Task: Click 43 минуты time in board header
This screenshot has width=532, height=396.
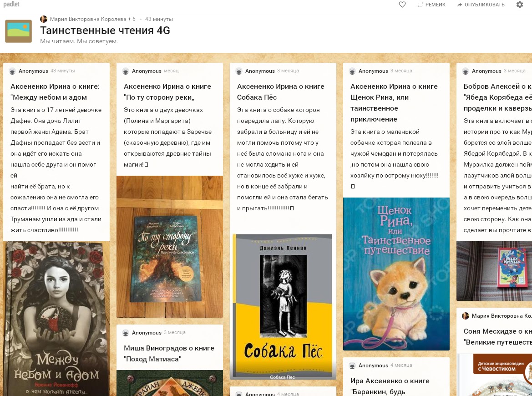Action: [159, 19]
